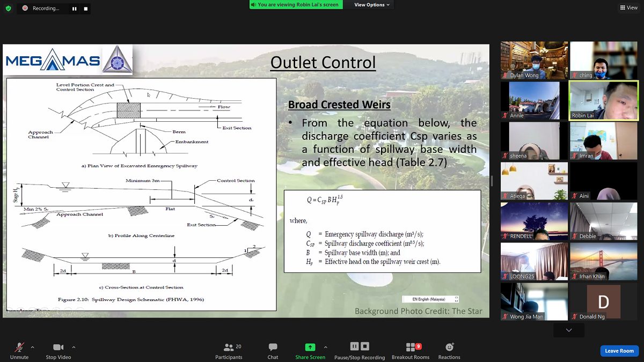
Task: Open the Participants panel
Action: point(229,351)
